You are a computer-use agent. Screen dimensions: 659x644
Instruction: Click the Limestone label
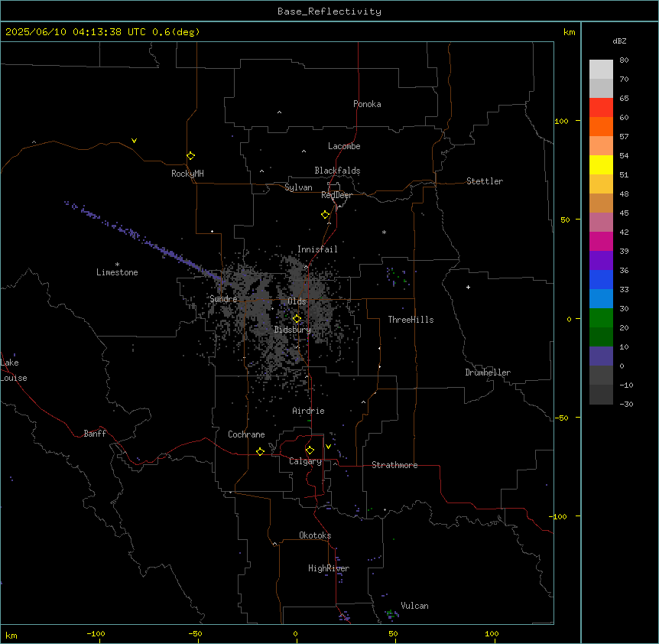[x=117, y=272]
